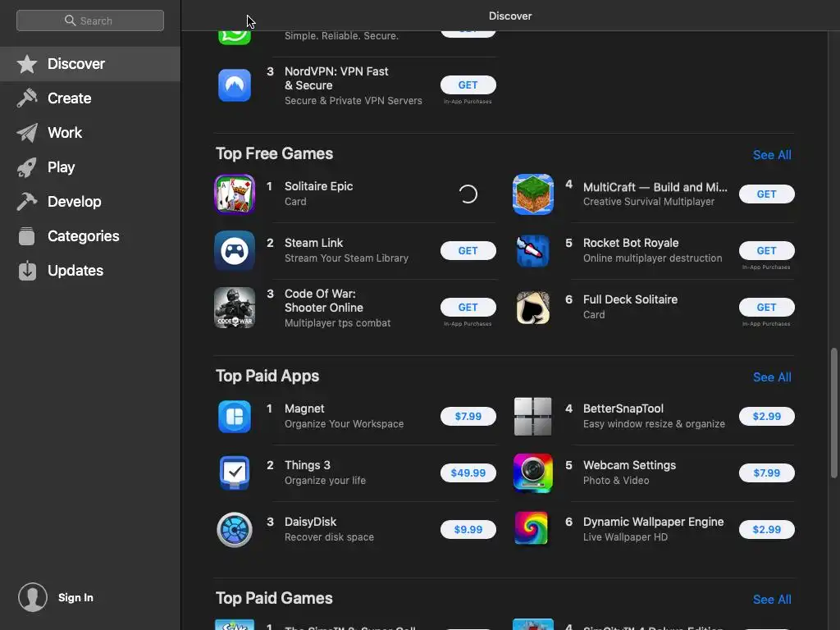Go to the Work section
Viewport: 840px width, 630px height.
point(65,133)
